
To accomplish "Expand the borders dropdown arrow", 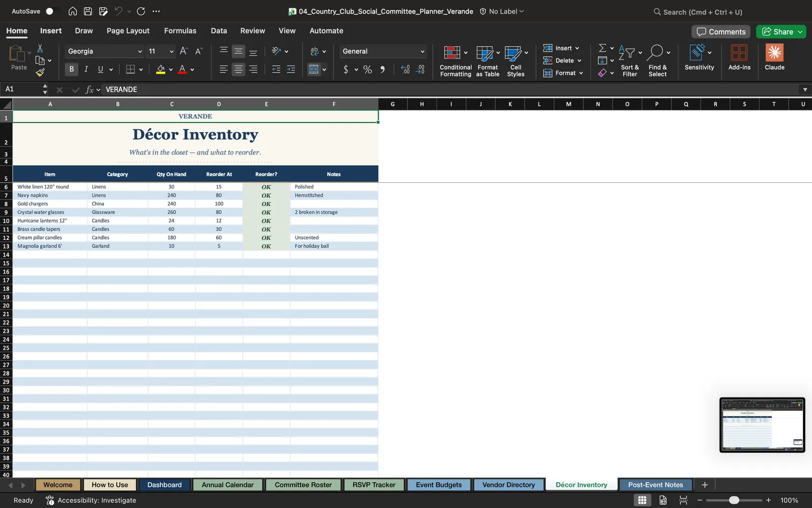I will [141, 70].
